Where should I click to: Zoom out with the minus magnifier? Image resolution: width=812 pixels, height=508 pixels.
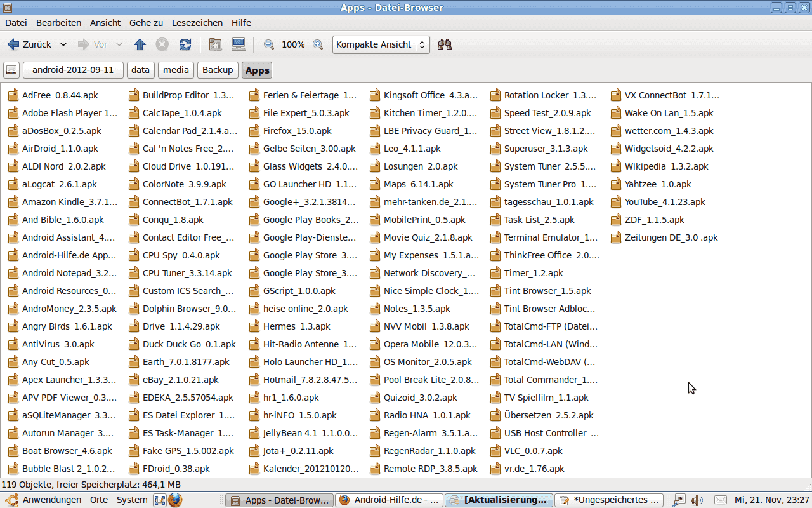click(269, 44)
